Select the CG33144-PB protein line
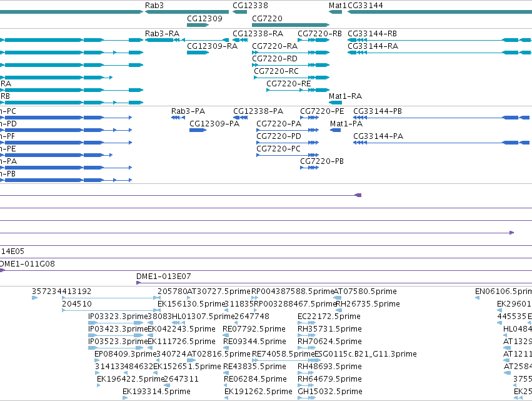 441,118
